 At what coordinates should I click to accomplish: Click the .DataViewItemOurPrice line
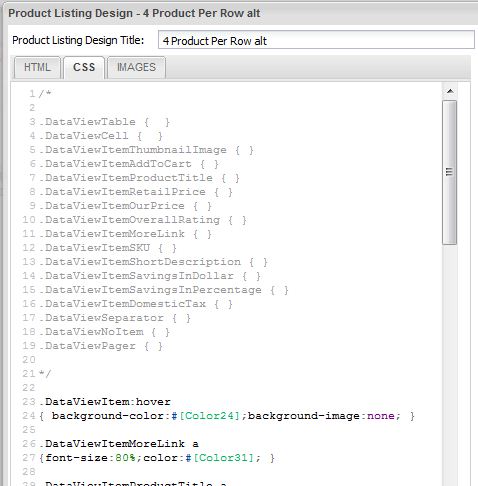tap(125, 206)
